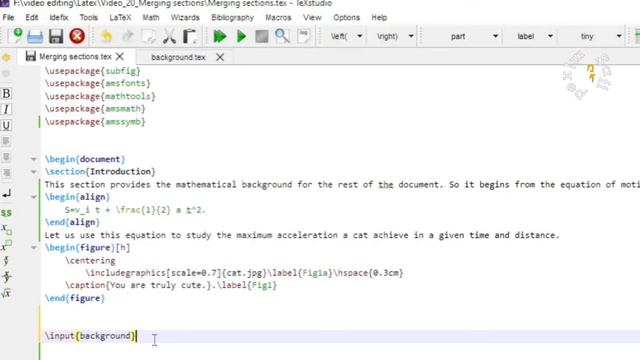Close the background.tex tab
Viewport: 640px width, 360px height.
pos(220,57)
